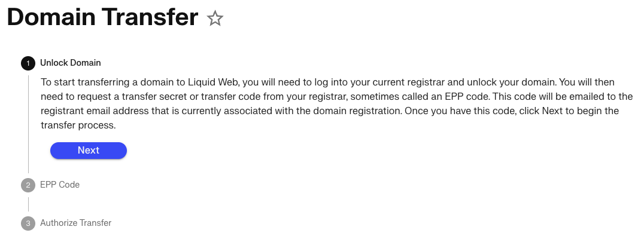Click the favorite star beside Domain Transfer
This screenshot has height=242, width=644.
214,19
